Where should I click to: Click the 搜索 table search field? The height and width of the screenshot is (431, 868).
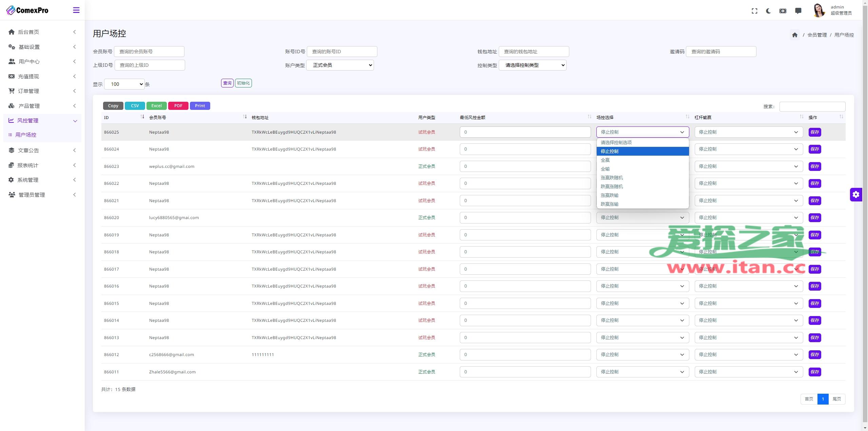(812, 106)
